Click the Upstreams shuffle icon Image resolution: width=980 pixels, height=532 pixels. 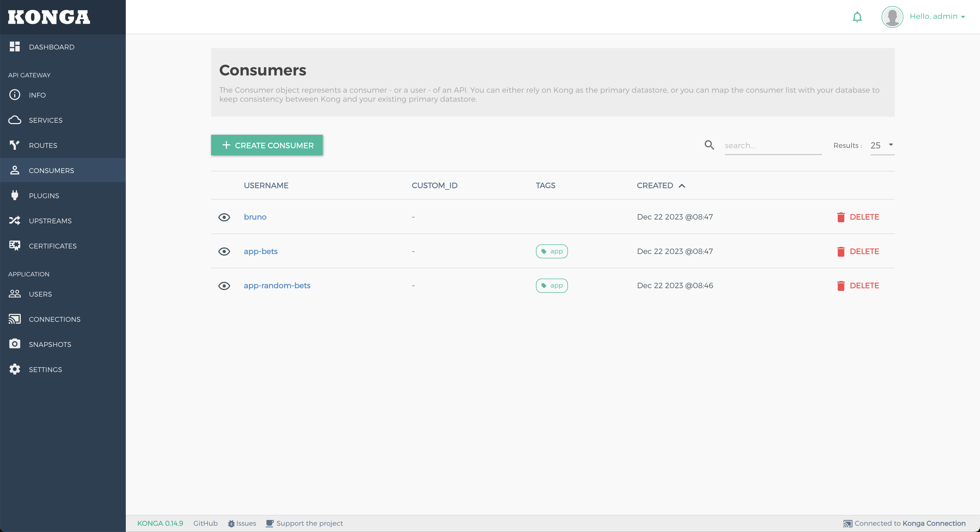[x=14, y=221]
